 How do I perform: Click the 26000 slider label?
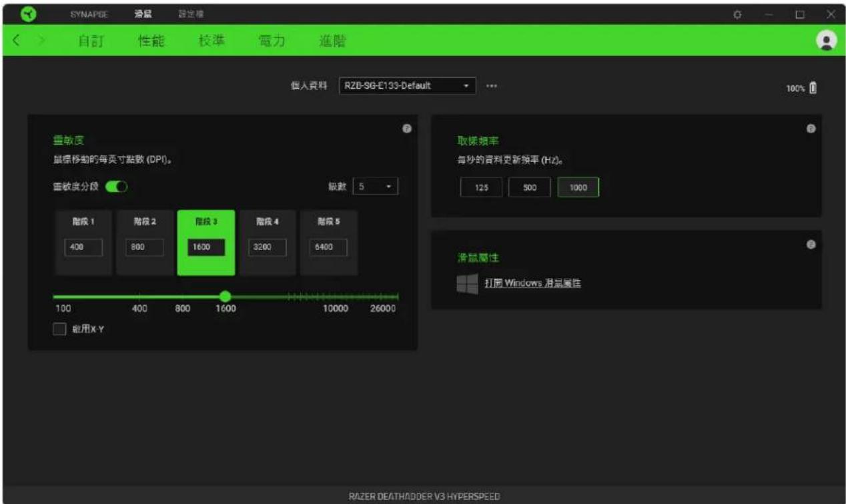pyautogui.click(x=383, y=309)
